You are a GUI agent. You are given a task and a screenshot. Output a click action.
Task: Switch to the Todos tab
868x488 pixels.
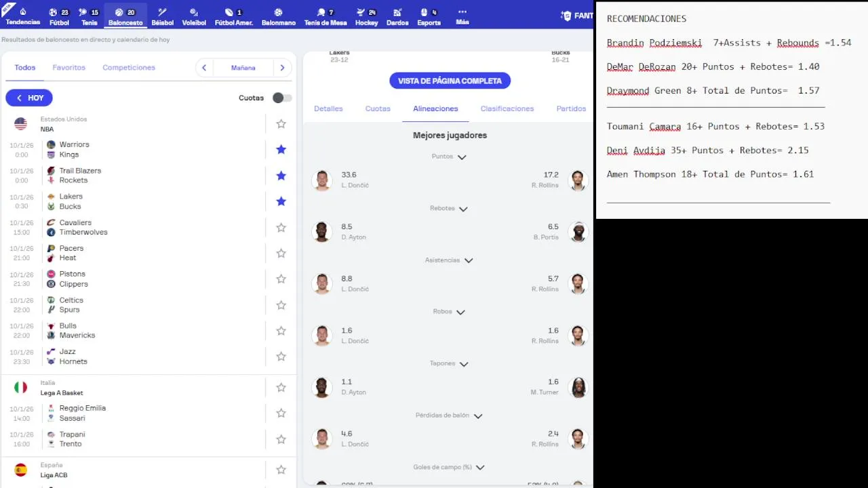[x=25, y=68]
